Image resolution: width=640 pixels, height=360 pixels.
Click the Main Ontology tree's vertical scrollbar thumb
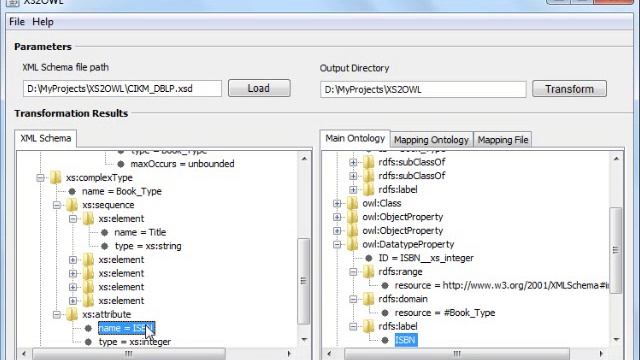point(616,250)
